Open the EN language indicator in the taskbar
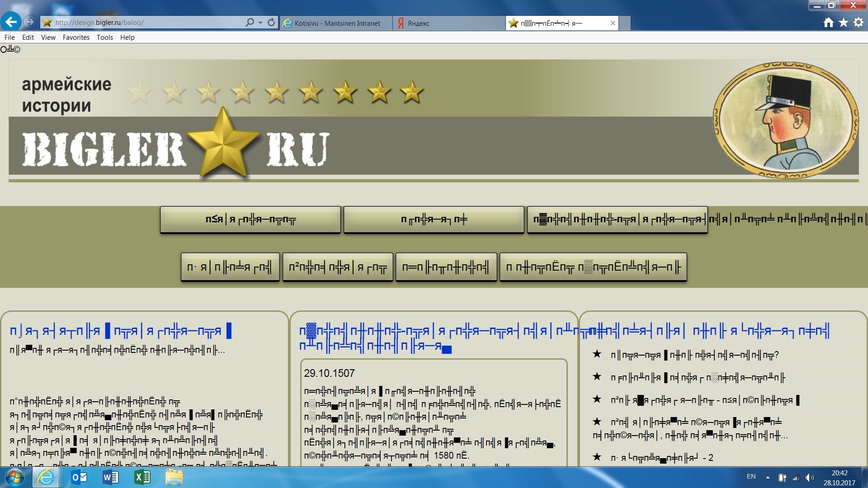Image resolution: width=868 pixels, height=488 pixels. (751, 477)
